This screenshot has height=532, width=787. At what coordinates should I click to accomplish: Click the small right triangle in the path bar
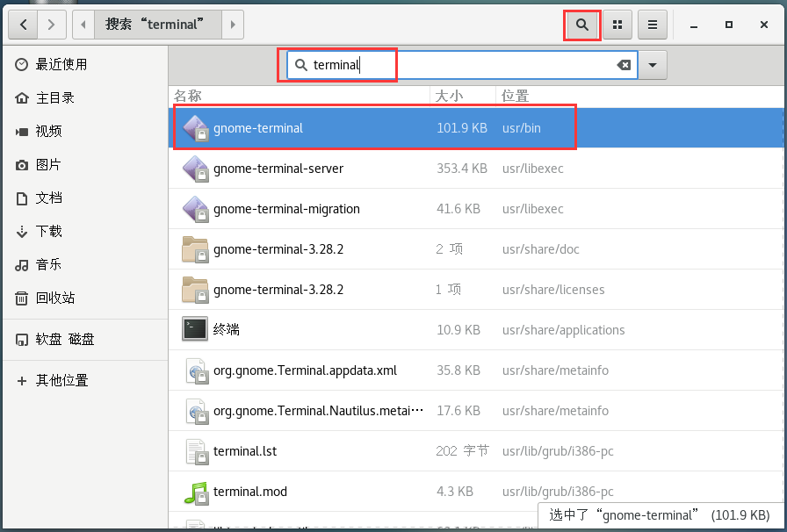(x=233, y=25)
